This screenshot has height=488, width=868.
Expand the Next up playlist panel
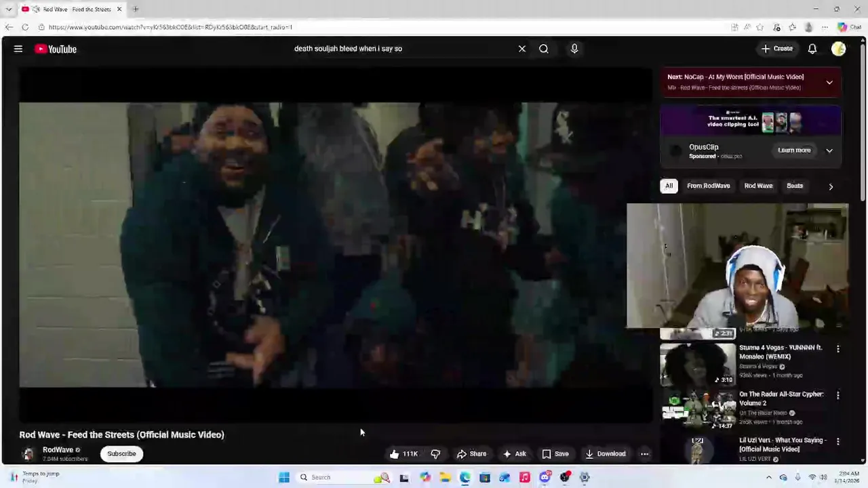coord(829,82)
